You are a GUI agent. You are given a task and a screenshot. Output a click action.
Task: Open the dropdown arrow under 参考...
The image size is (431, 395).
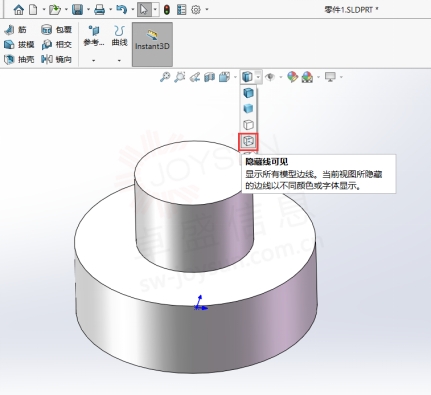94,60
